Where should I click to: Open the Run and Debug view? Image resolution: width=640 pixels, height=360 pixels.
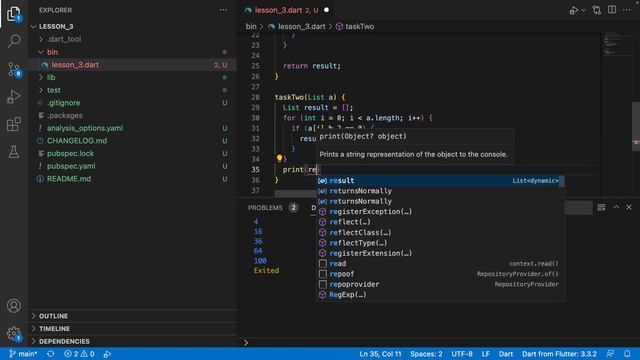13,97
